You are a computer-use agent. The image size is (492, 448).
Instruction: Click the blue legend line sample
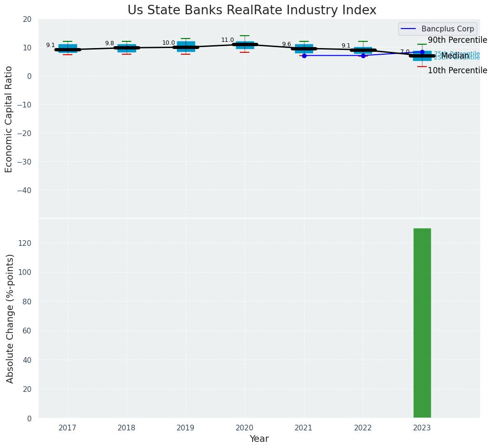click(x=409, y=29)
